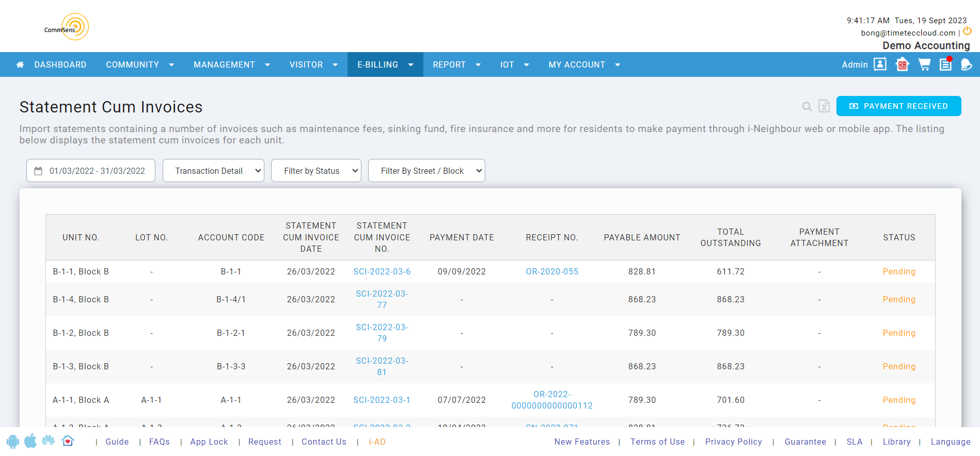Open invoice SCI-2022-03-81
This screenshot has height=456, width=980.
coord(382,366)
